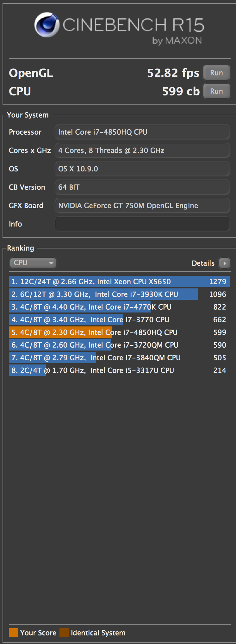Click the Info input field

click(142, 224)
